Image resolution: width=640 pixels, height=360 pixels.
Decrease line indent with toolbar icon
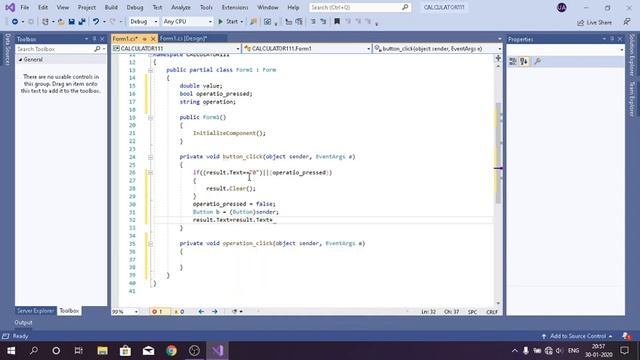313,22
